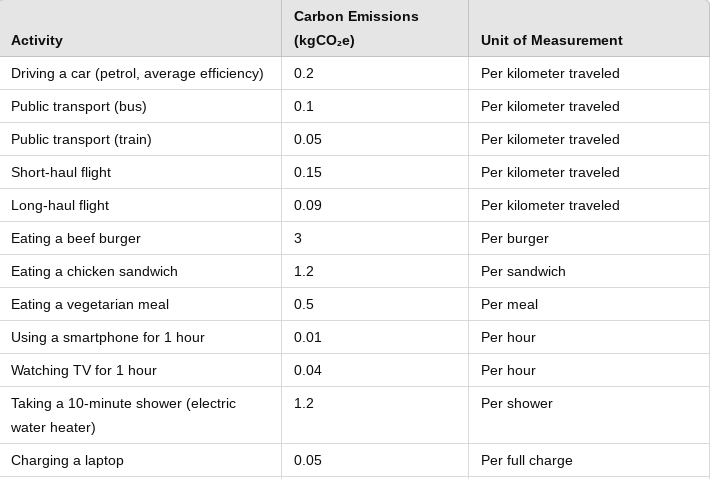Click the Activity column header

point(37,40)
